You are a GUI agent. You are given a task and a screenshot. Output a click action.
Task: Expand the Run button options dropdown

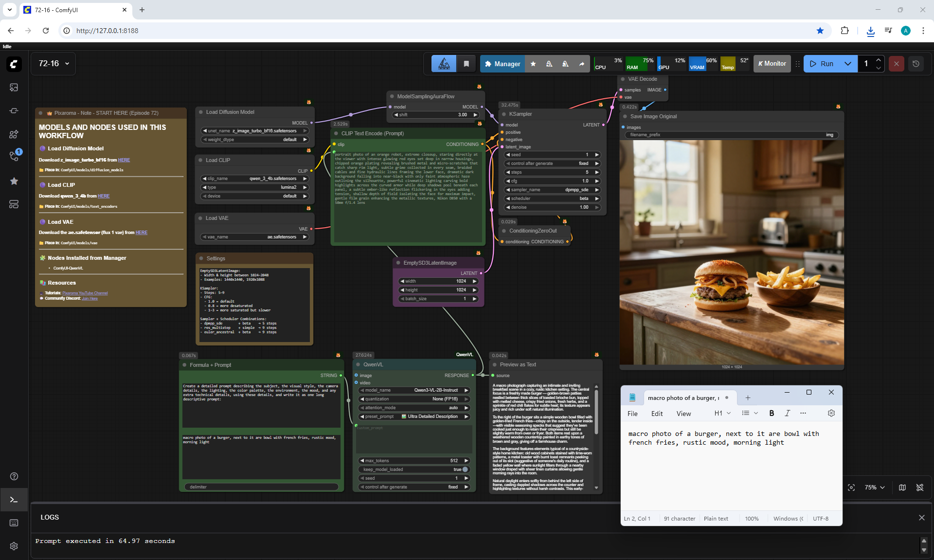(848, 64)
